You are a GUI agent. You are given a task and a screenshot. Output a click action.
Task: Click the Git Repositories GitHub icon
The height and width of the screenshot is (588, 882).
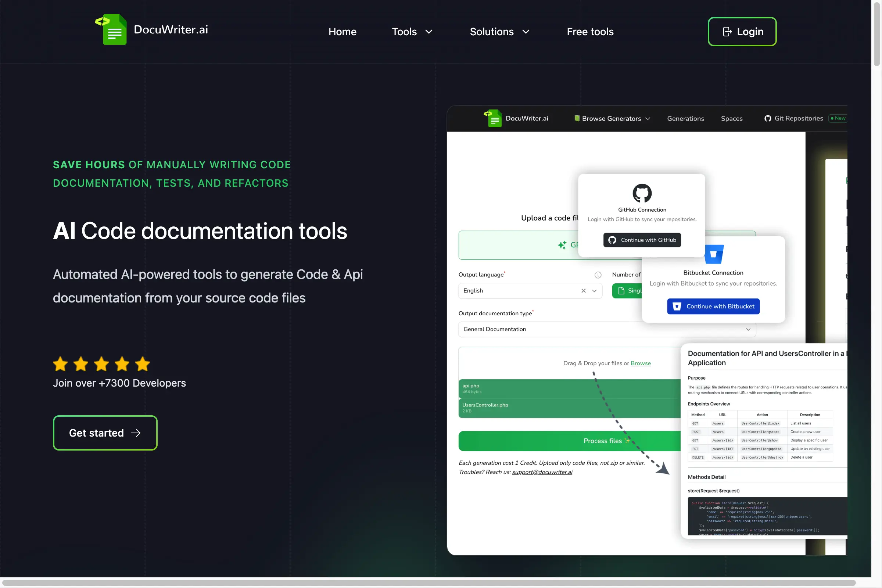(x=768, y=118)
